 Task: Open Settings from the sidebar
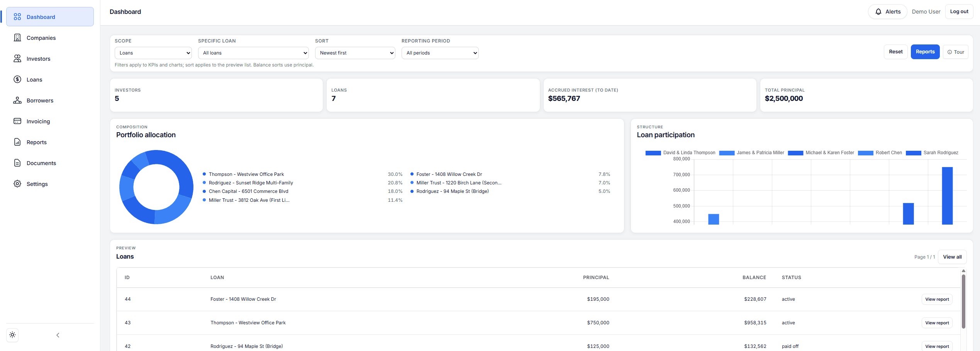(x=37, y=184)
